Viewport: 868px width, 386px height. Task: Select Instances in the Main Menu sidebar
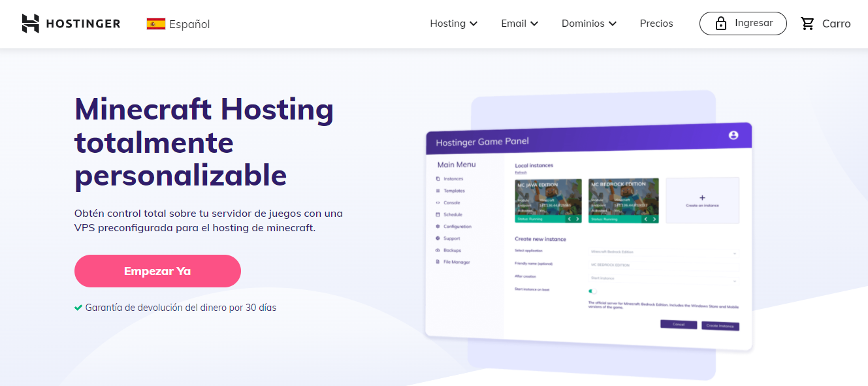point(453,179)
